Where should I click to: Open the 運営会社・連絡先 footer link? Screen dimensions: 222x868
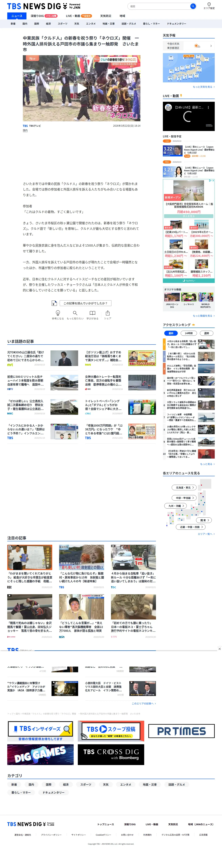pos(23,835)
